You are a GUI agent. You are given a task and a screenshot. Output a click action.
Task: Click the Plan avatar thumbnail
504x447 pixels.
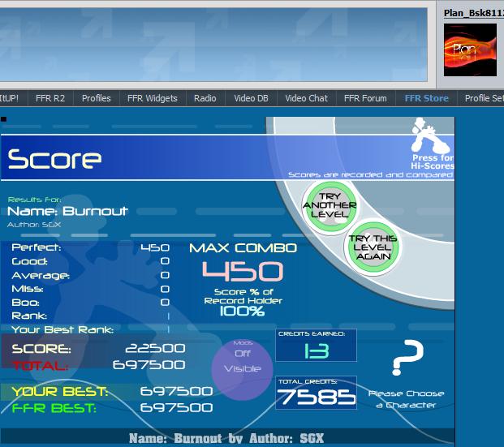click(x=470, y=49)
